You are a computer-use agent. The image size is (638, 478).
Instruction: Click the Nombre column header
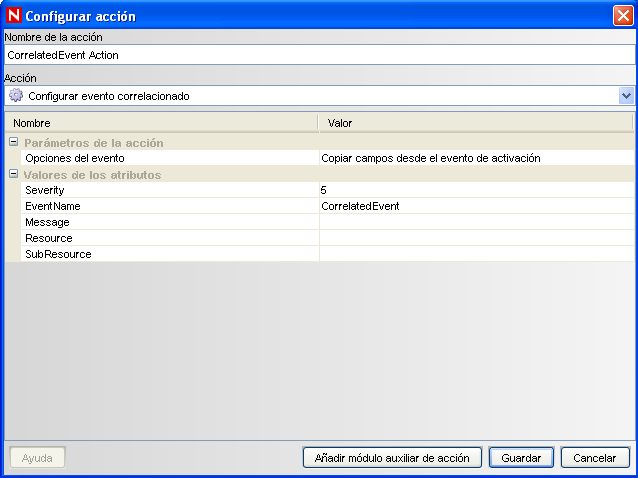click(162, 123)
